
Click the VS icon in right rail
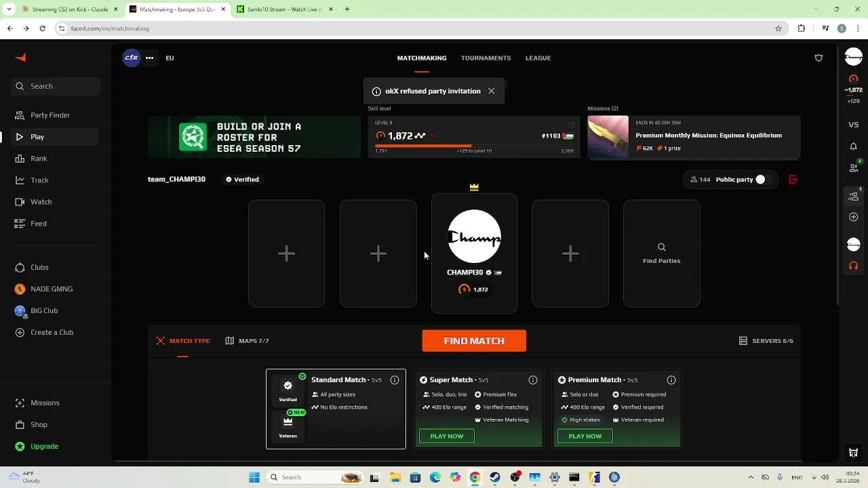point(854,125)
